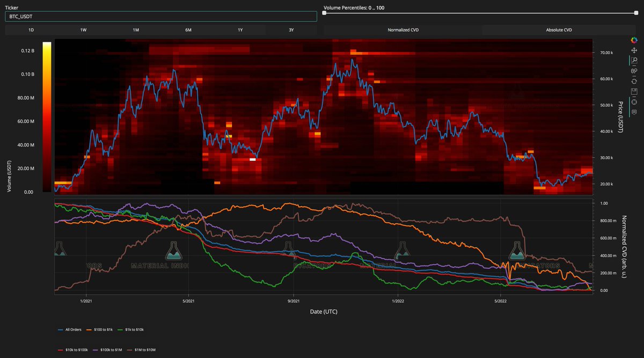Choose the 6M timeframe button
Viewport: 644px width, 358px height.
187,30
